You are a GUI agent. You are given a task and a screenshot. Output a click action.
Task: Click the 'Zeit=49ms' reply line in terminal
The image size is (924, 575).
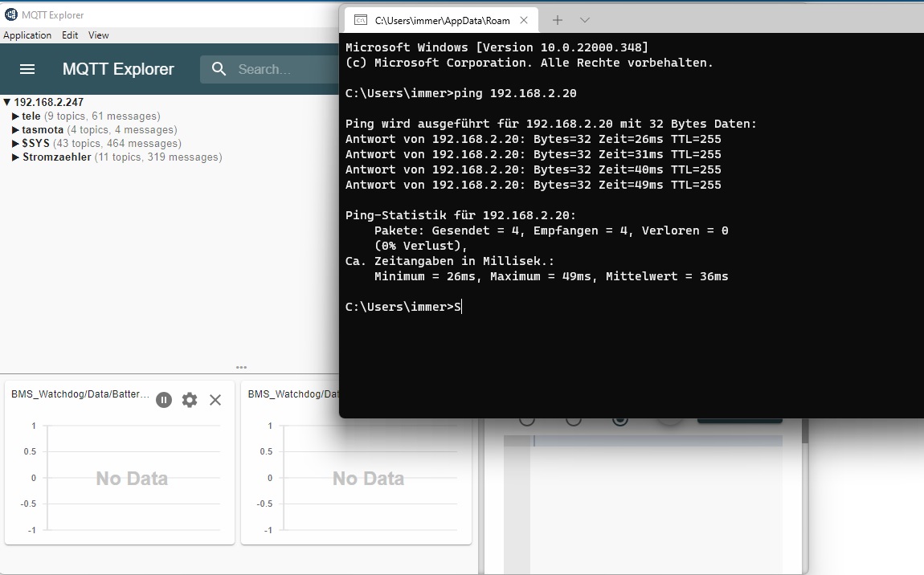[x=534, y=185]
